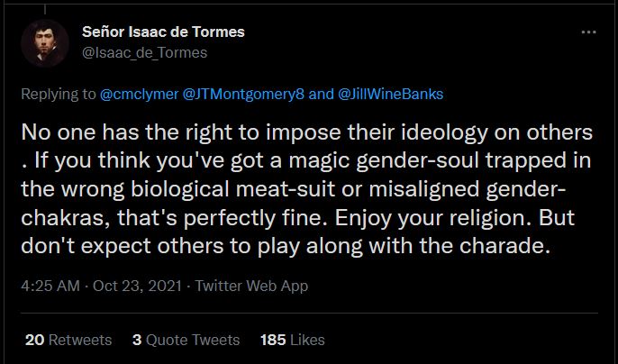Click the @Isaac_de_Tormes handle
Viewport: 618px width, 364px height.
tap(144, 52)
